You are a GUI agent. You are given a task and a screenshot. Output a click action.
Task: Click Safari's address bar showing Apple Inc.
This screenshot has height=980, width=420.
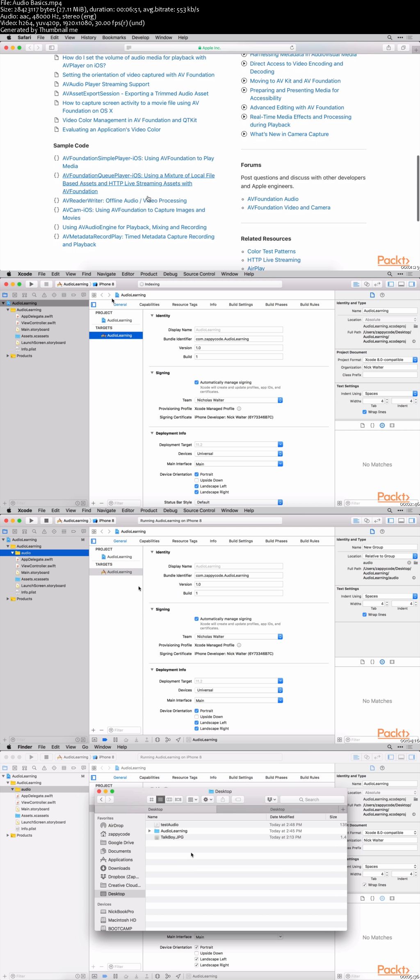(x=210, y=48)
